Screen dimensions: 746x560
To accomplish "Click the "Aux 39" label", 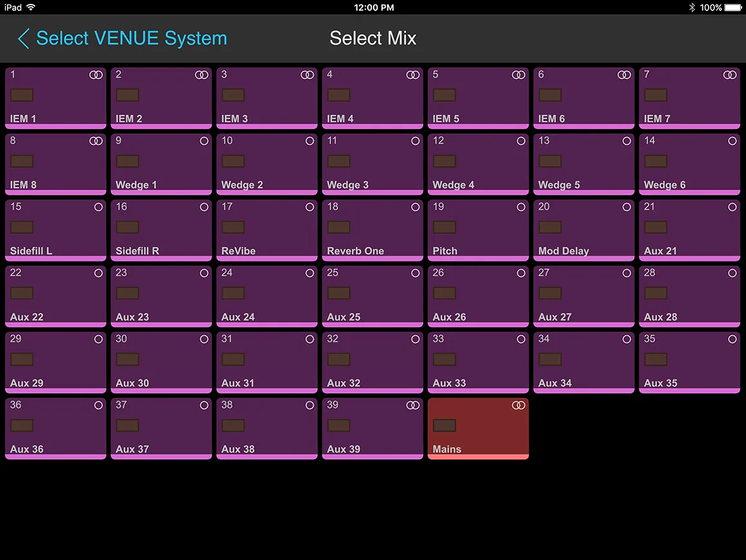I will [x=343, y=449].
